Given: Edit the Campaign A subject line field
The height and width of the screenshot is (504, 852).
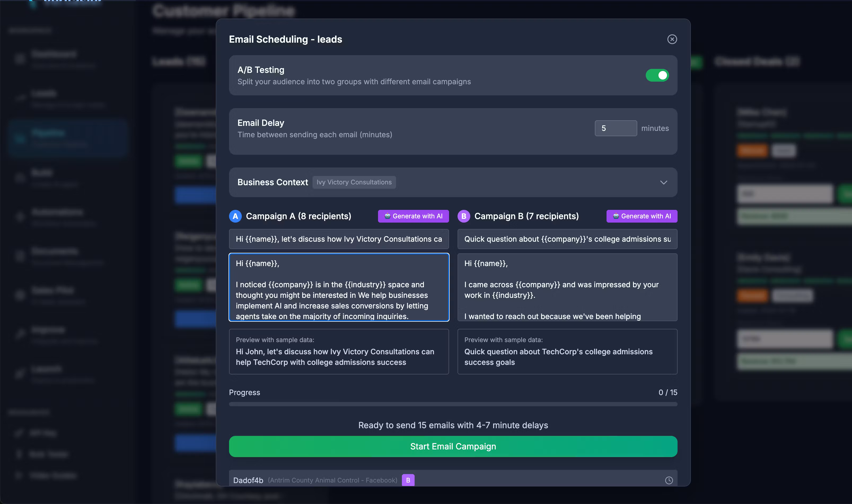Looking at the screenshot, I should point(339,239).
